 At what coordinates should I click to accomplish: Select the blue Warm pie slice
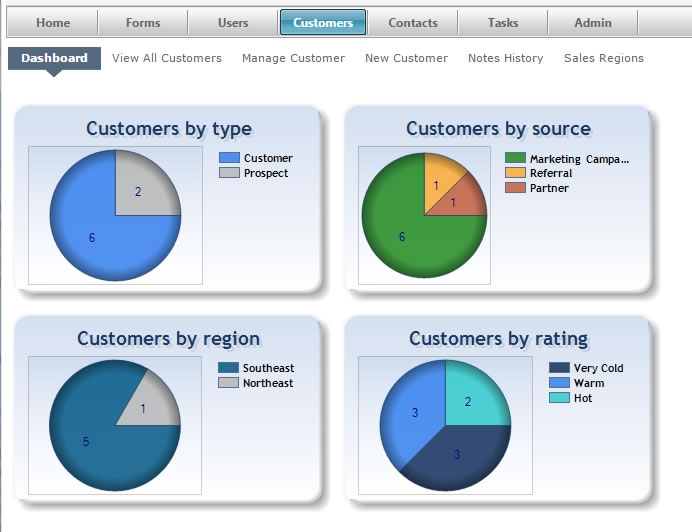(413, 411)
